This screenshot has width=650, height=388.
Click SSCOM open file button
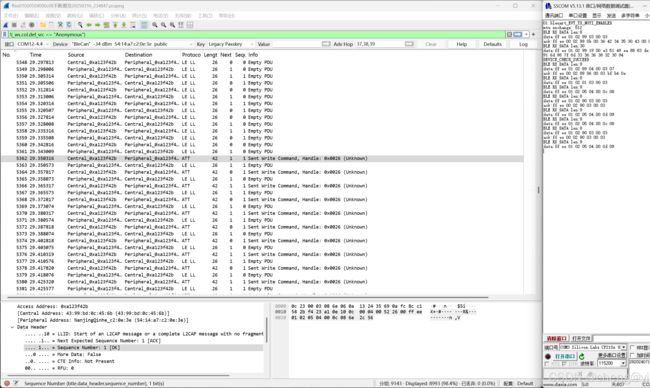[581, 339]
